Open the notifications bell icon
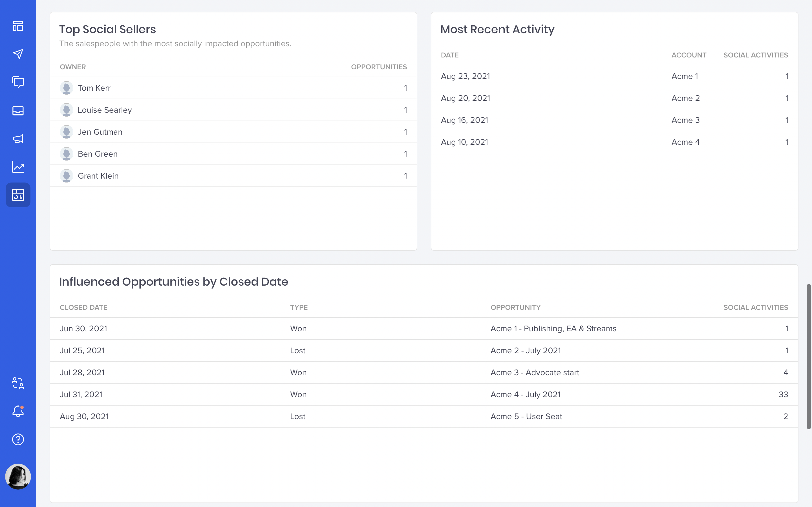The width and height of the screenshot is (812, 507). pyautogui.click(x=18, y=411)
